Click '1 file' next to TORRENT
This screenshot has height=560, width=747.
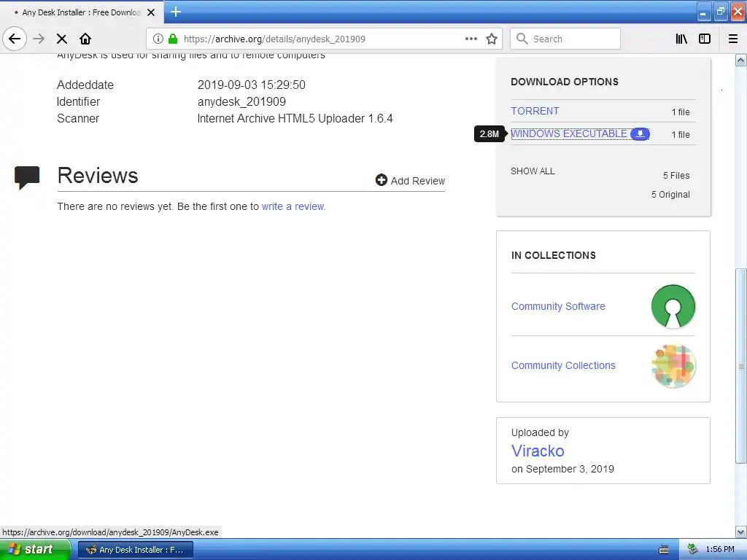coord(681,112)
